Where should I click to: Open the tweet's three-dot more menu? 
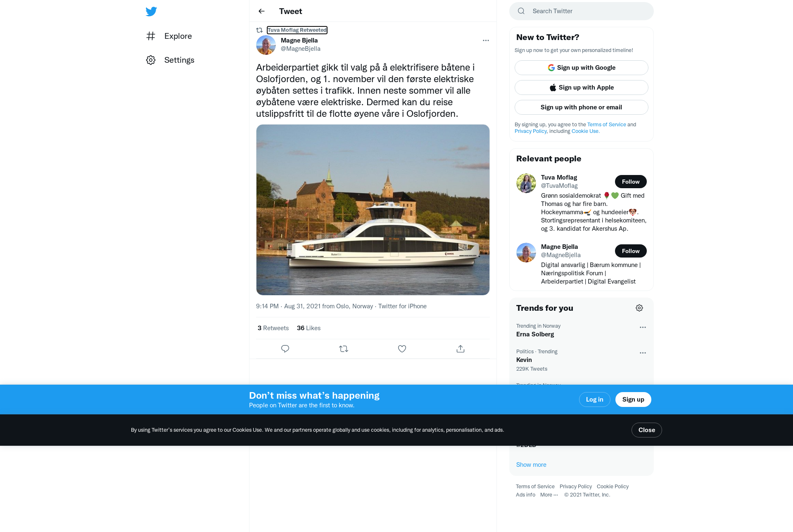486,40
